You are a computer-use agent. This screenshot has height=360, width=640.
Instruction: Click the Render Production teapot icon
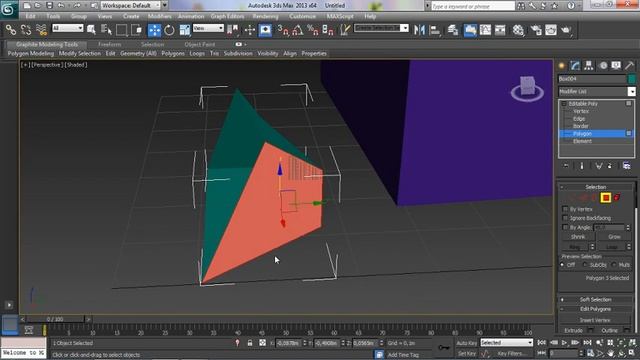pyautogui.click(x=566, y=30)
